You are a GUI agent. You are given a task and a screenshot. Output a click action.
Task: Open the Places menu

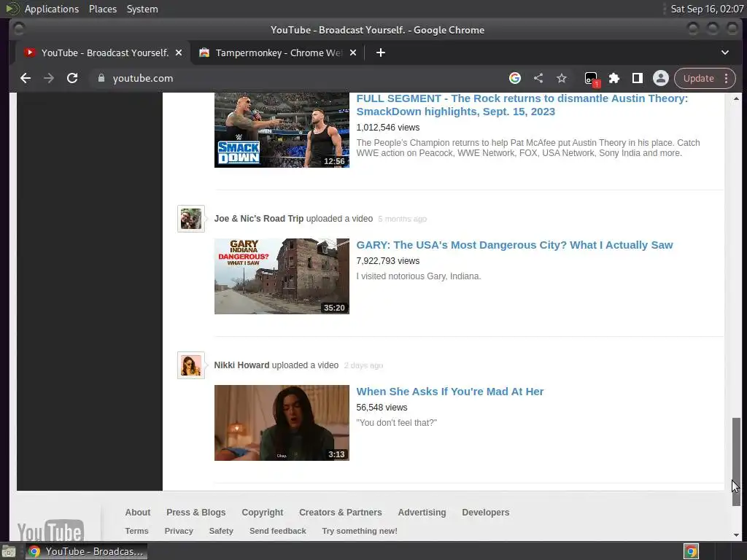click(x=103, y=9)
